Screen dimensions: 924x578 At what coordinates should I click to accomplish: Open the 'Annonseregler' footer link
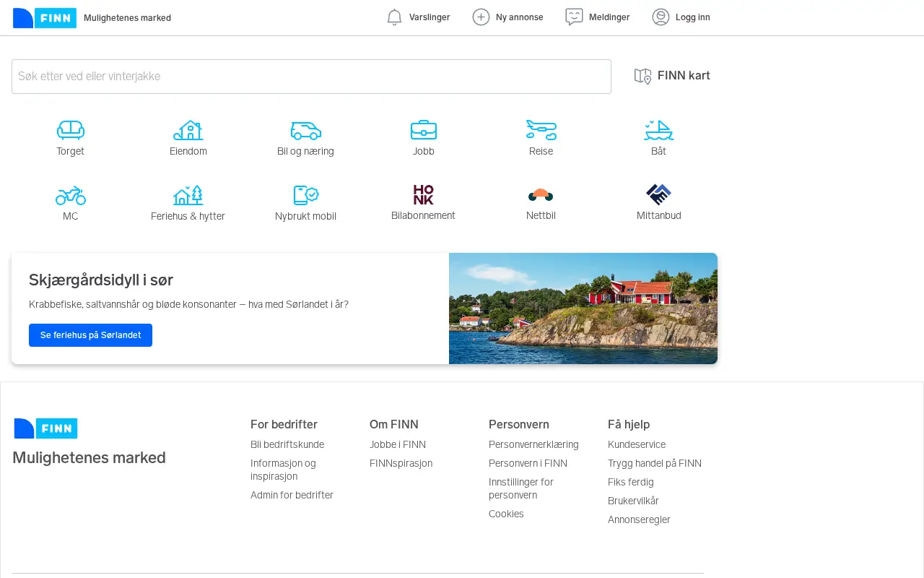[x=639, y=519]
